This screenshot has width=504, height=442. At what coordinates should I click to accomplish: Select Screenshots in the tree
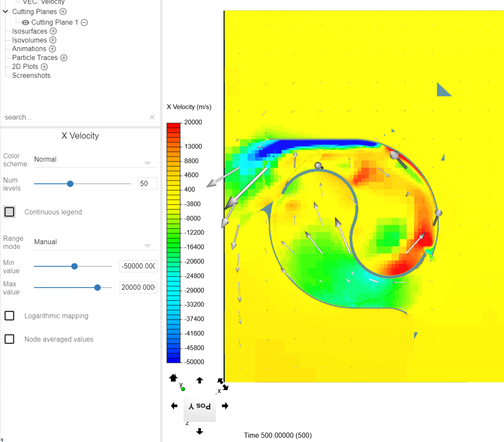31,75
